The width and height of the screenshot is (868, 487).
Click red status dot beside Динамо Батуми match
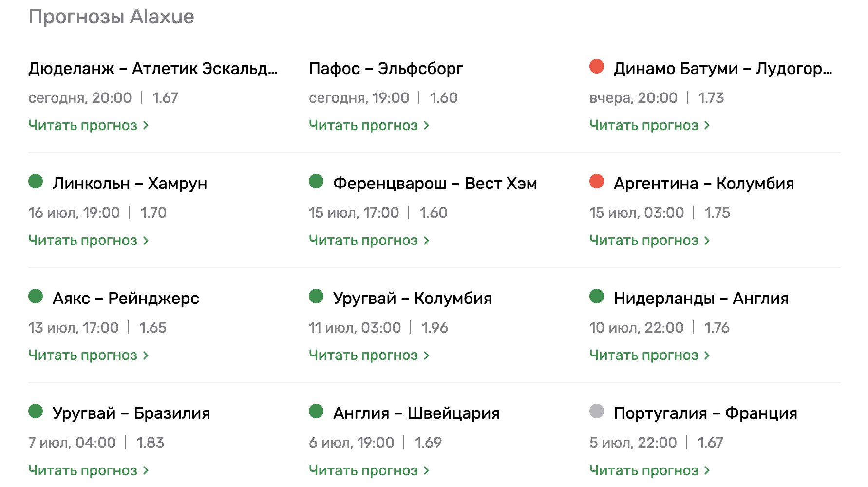point(597,66)
